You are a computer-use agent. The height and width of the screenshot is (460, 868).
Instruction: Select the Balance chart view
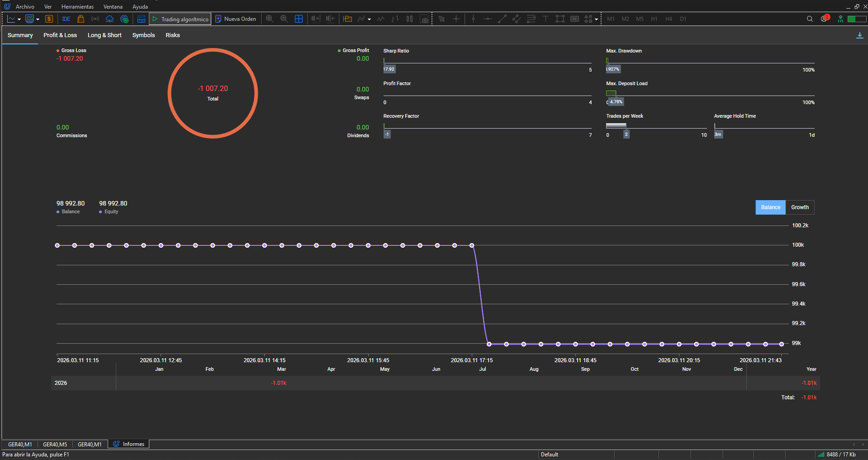coord(770,207)
